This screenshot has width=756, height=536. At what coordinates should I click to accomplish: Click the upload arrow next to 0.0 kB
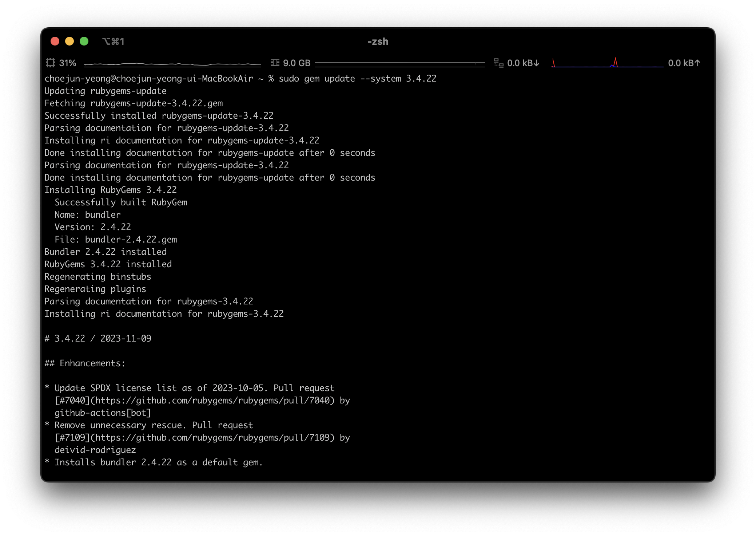(x=697, y=63)
